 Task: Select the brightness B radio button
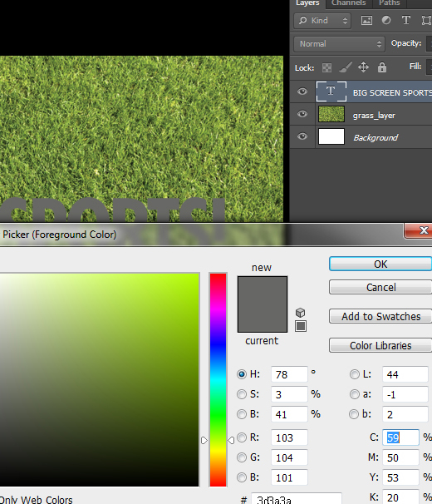(242, 414)
